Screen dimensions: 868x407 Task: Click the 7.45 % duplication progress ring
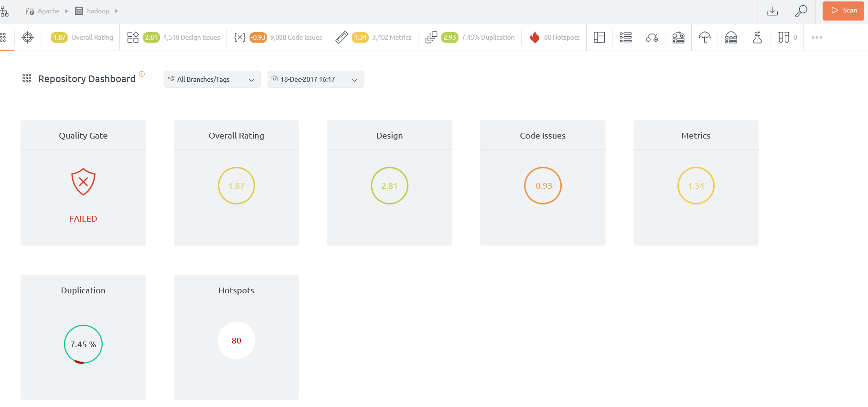[x=83, y=344]
